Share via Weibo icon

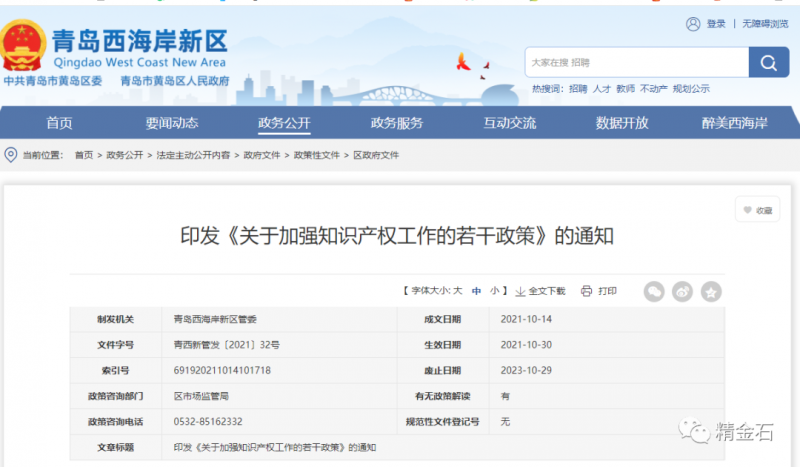pos(682,292)
